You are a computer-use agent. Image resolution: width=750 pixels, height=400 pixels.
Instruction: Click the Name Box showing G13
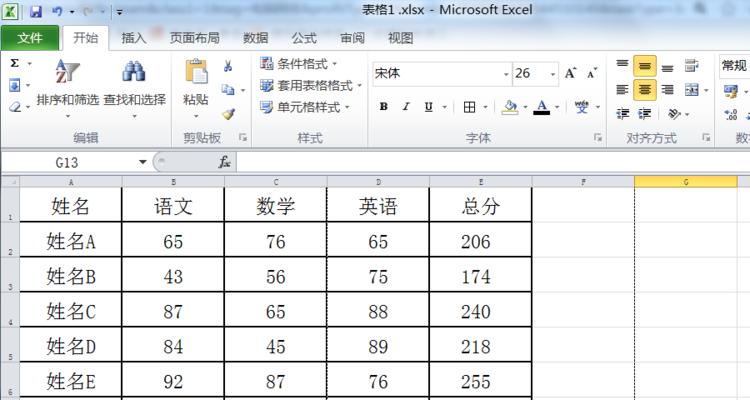pos(67,162)
